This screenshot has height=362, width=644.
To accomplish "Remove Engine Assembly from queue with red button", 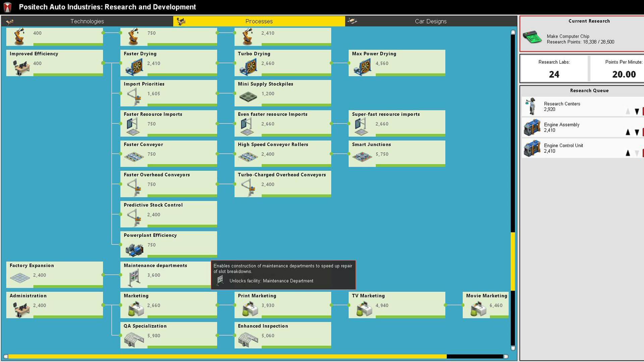I will [x=643, y=132].
